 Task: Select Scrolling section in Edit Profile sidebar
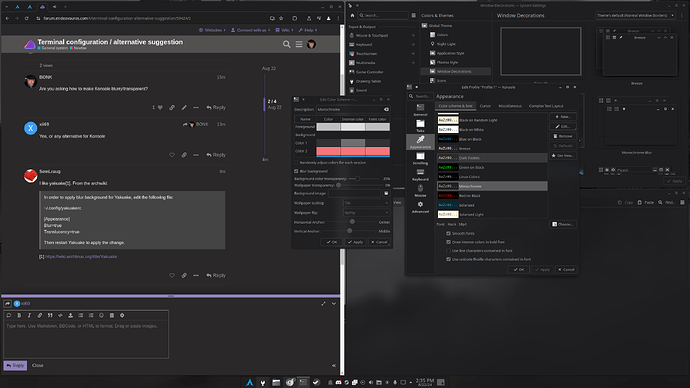pyautogui.click(x=420, y=158)
